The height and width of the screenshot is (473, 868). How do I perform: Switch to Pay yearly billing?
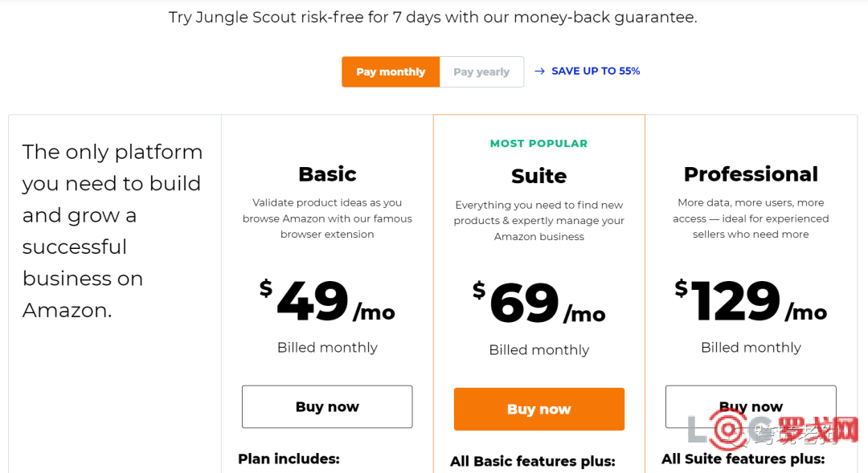coord(481,71)
